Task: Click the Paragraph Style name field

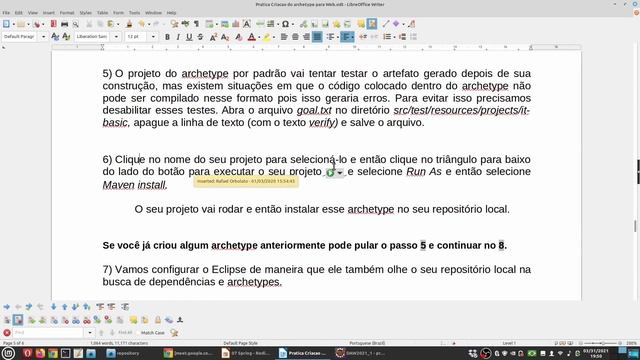Action: point(20,37)
